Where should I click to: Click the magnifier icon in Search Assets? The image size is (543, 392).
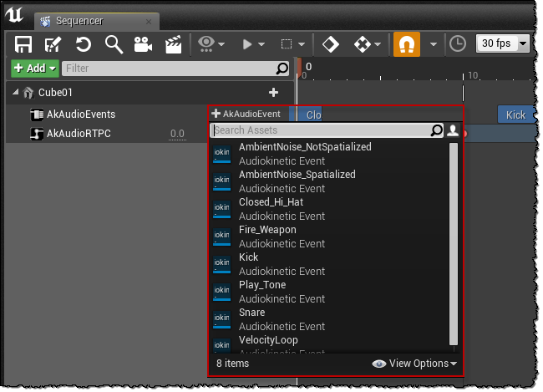click(x=436, y=130)
